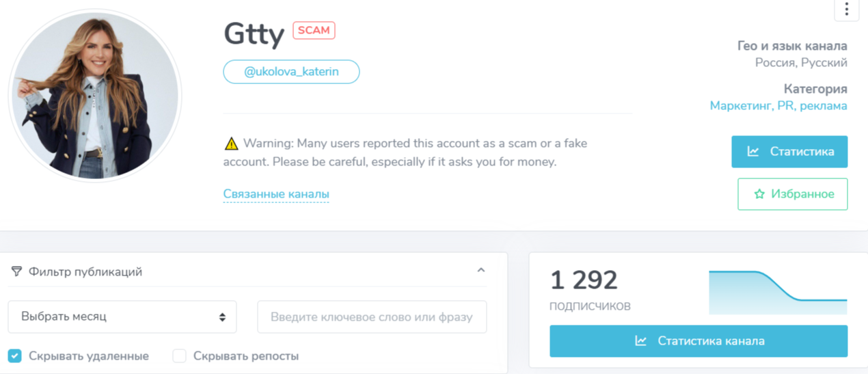Collapse the Фильтр публикаций panel
868x374 pixels.
[x=481, y=271]
